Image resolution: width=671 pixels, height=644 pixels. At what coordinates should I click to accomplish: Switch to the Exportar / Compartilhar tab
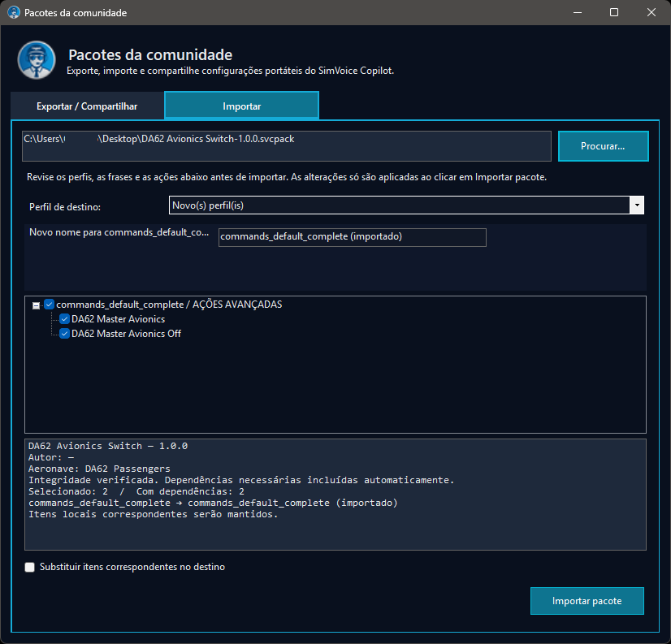(87, 106)
